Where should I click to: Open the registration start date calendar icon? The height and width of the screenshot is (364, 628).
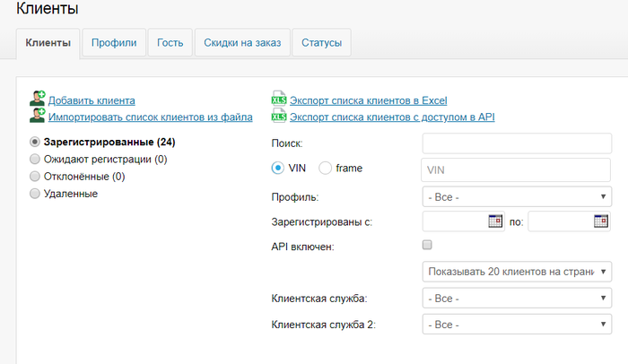click(495, 221)
